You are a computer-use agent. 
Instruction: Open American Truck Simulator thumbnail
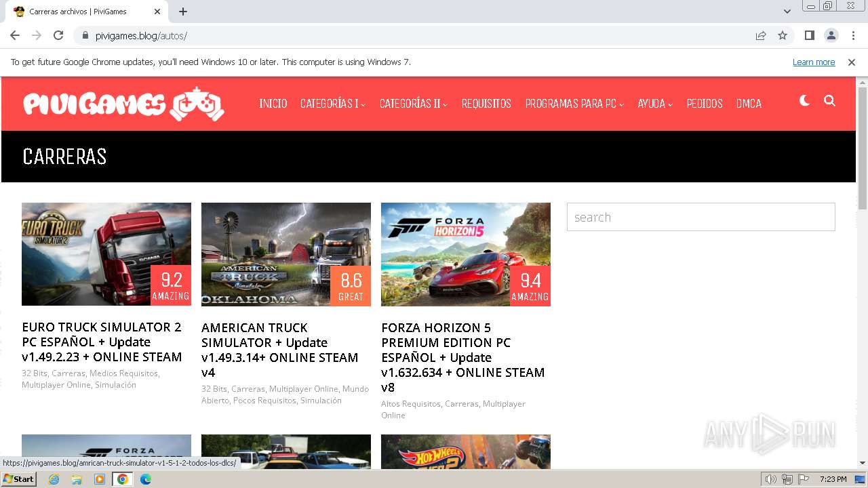[286, 254]
